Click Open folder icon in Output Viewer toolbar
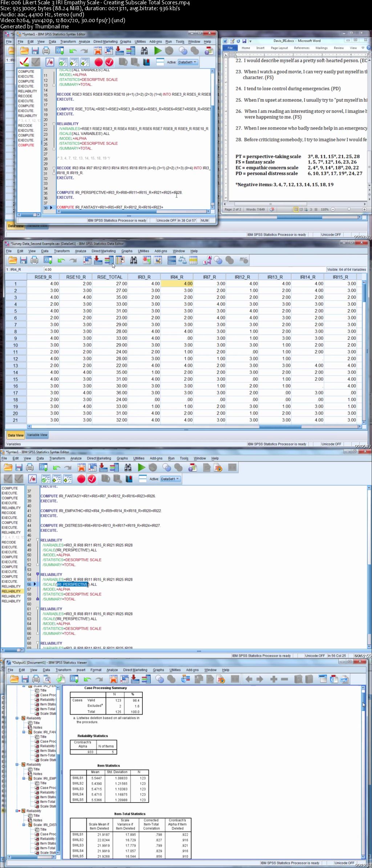Viewport: 372px width, 868px height. 14,679
